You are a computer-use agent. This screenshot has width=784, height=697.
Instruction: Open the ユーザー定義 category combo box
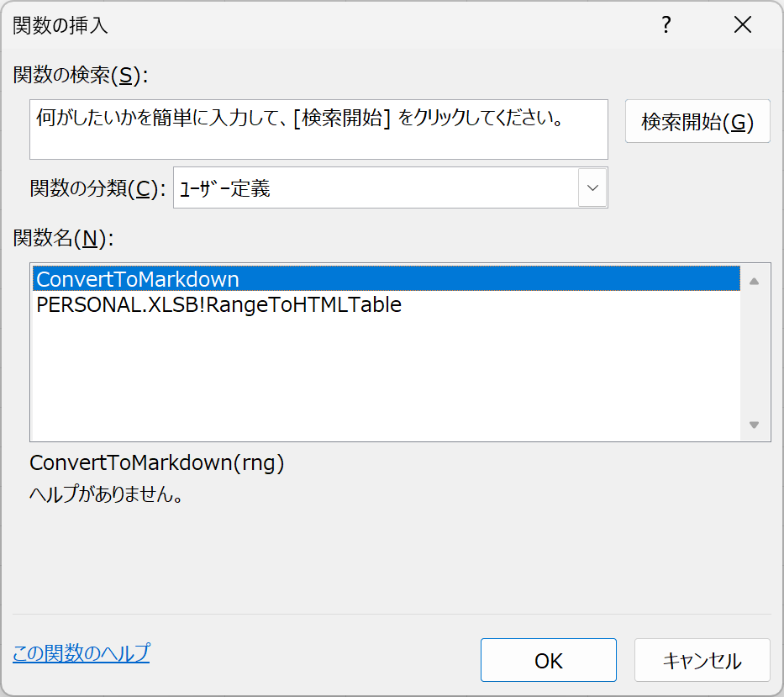pos(390,187)
